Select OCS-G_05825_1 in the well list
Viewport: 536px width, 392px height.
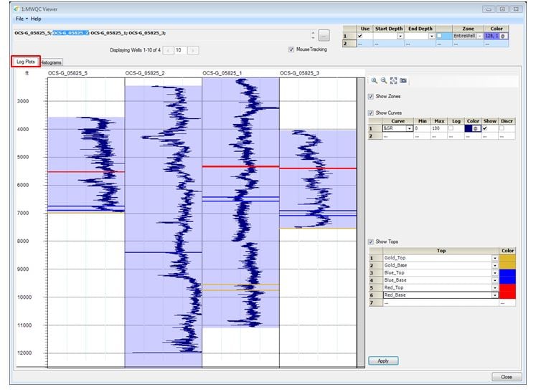coord(108,33)
